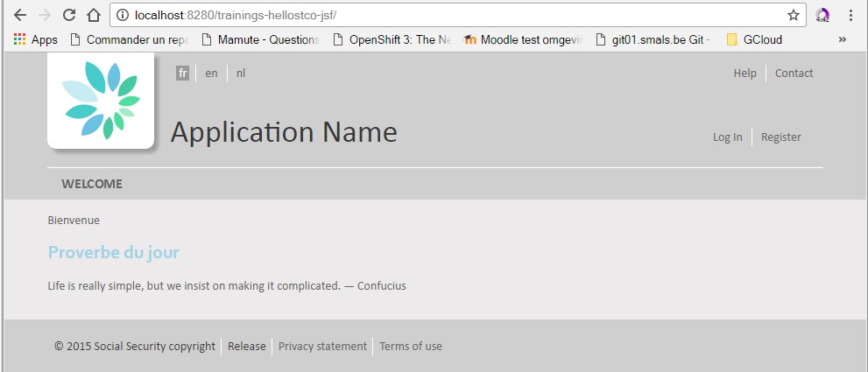Click the Log In link
The width and height of the screenshot is (868, 372).
click(x=727, y=137)
